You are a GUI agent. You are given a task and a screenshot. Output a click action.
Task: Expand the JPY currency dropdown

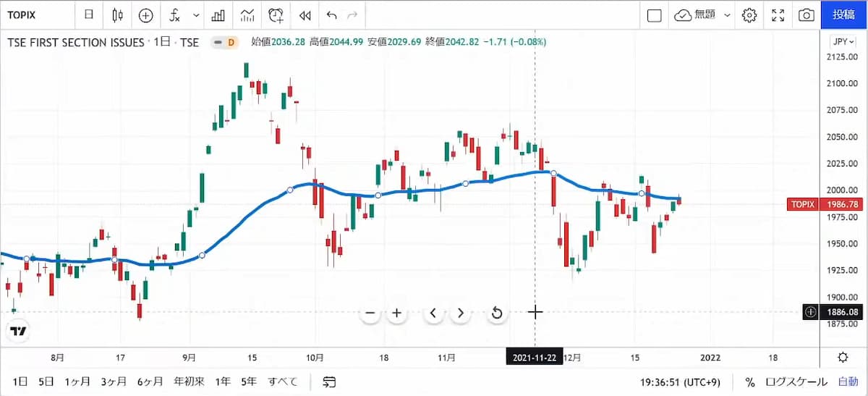pyautogui.click(x=843, y=41)
